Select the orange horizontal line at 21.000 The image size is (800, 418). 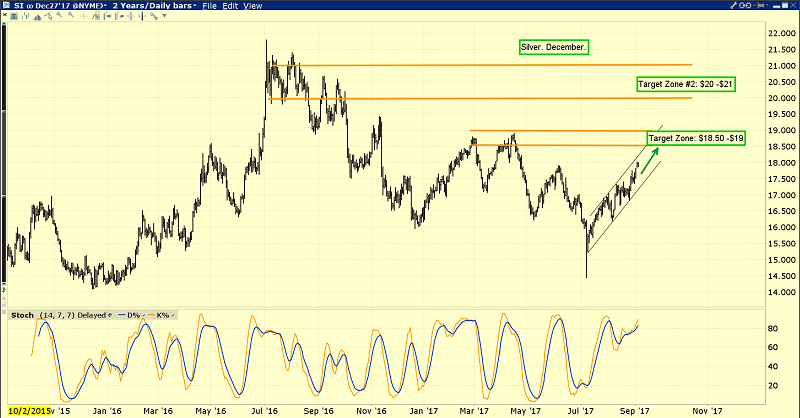[500, 66]
